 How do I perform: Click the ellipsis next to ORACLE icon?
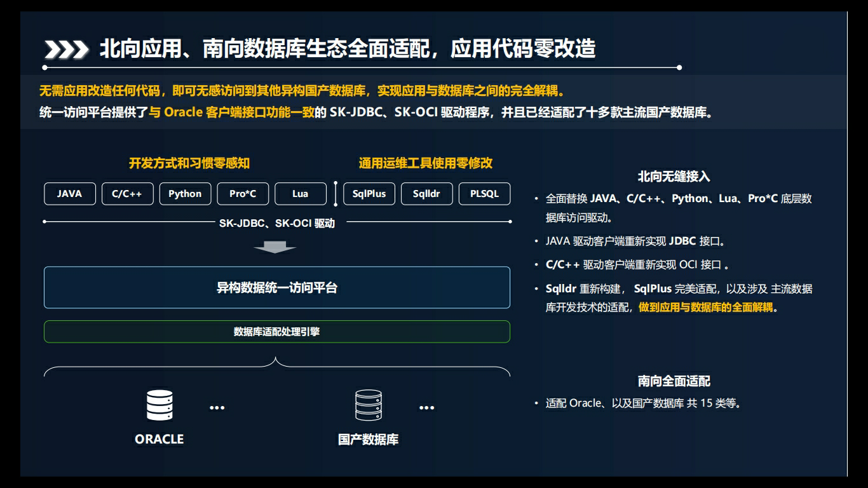(x=217, y=407)
